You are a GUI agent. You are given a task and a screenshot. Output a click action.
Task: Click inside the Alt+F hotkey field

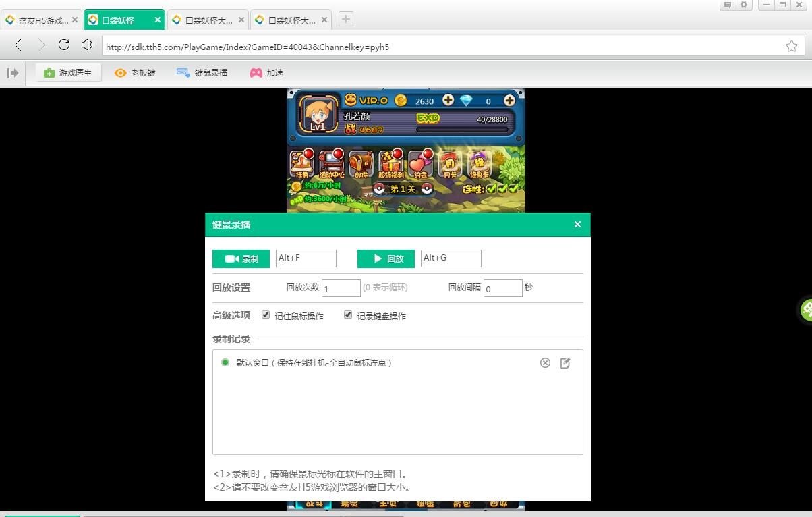click(306, 258)
